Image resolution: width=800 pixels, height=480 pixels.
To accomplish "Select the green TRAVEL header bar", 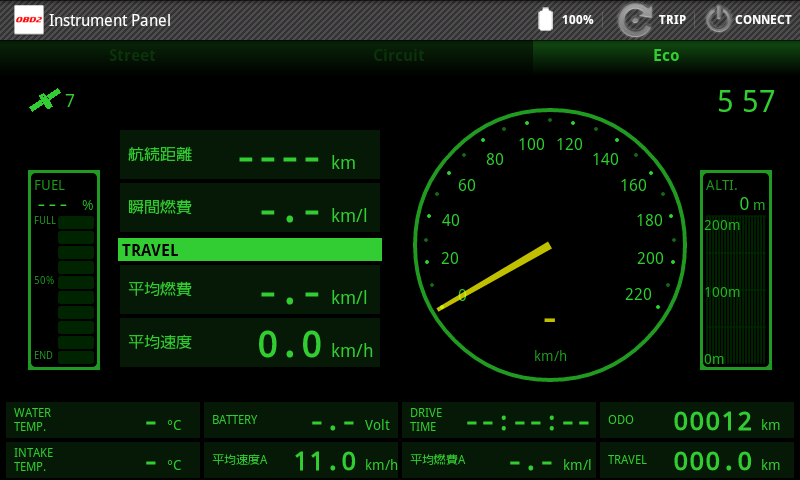I will [x=250, y=249].
